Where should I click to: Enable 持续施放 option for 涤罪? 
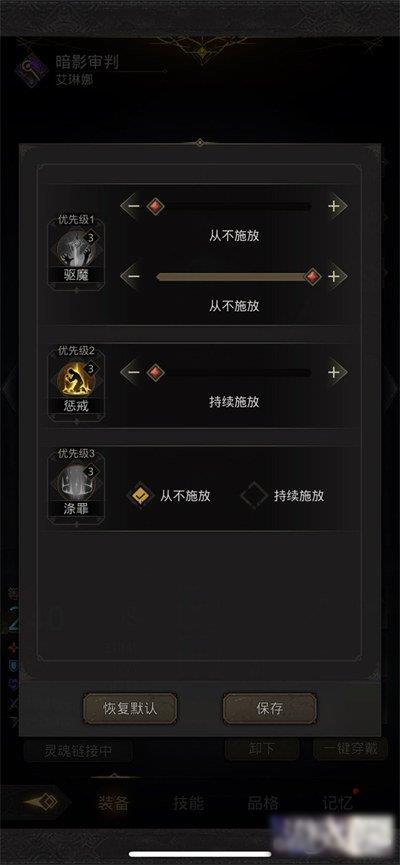pos(254,495)
